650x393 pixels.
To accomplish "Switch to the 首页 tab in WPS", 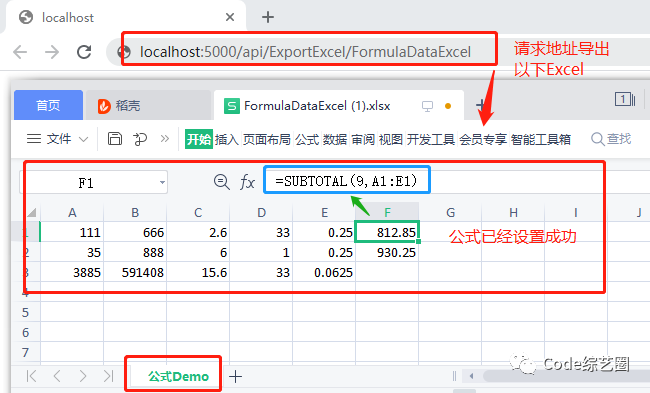I will pos(48,105).
